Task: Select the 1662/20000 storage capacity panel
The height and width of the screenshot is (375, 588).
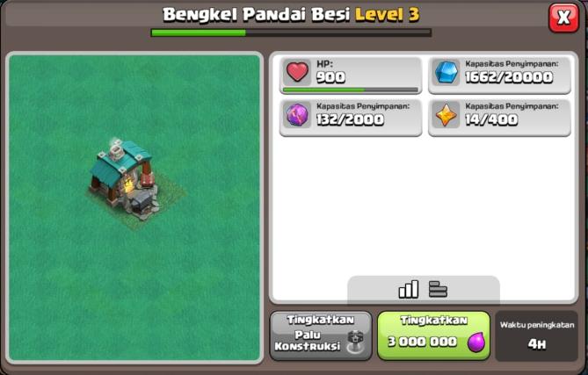Action: click(499, 75)
